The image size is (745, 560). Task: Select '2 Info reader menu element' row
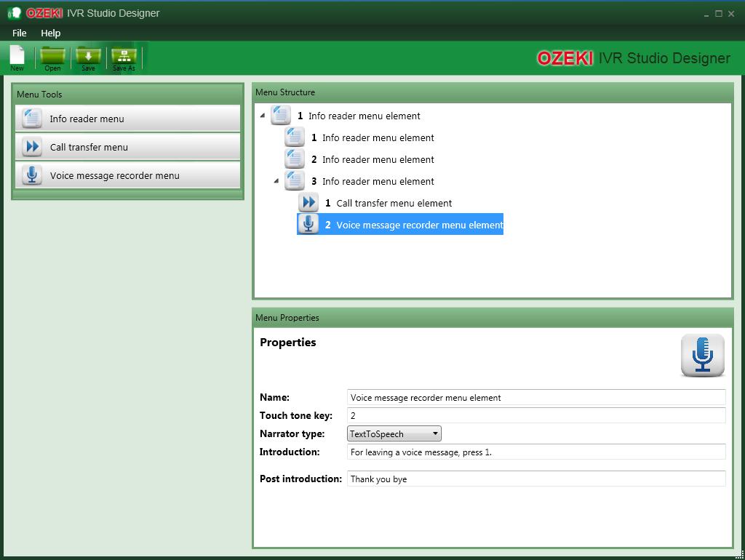point(359,159)
